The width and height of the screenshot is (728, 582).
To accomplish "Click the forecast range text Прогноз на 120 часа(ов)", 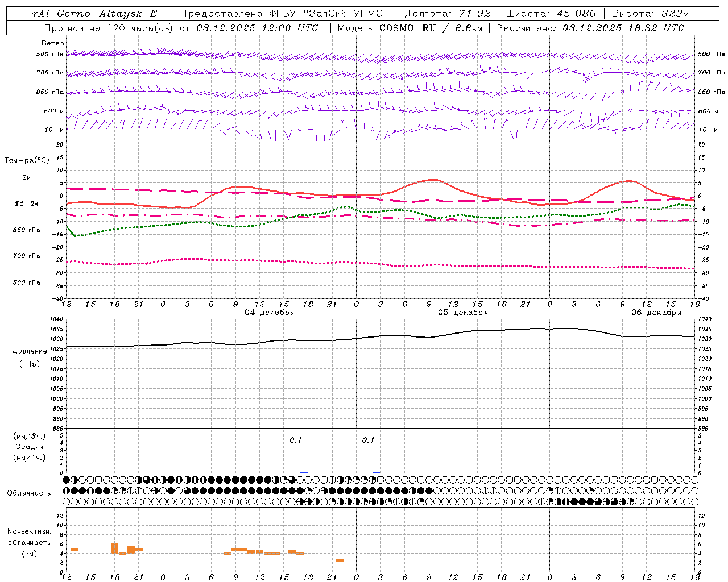I will 109,28.
